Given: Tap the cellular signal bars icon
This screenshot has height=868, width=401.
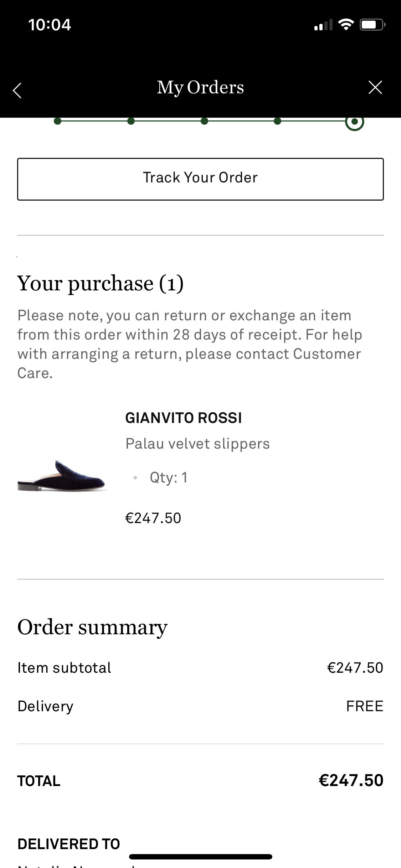Looking at the screenshot, I should 323,25.
